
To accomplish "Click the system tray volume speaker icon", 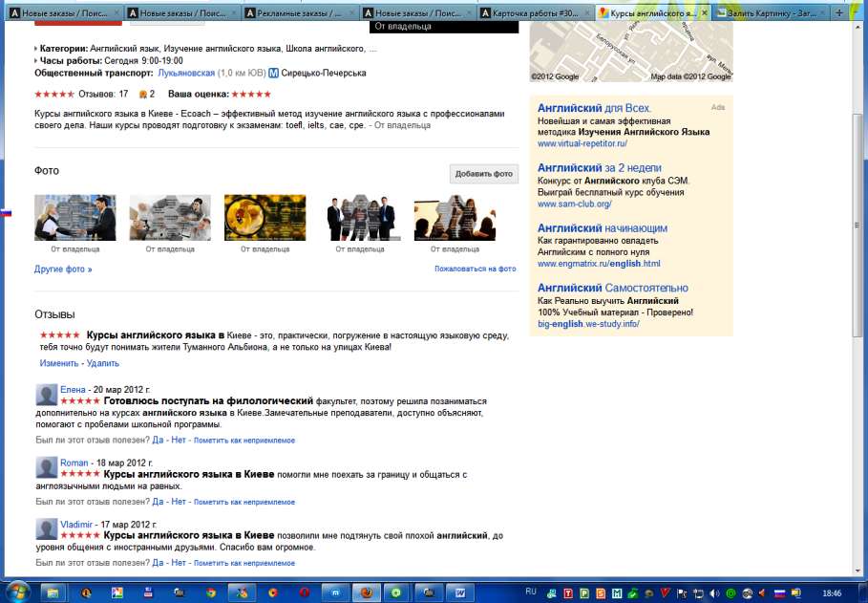I will click(714, 593).
